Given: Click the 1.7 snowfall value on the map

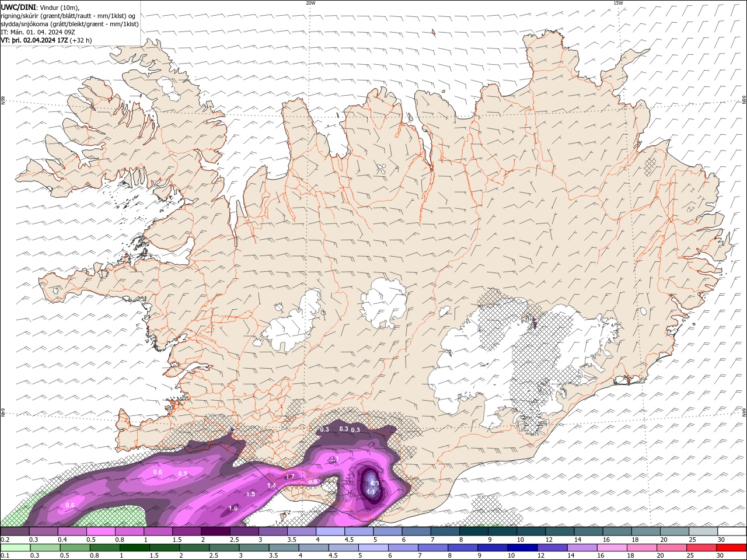Looking at the screenshot, I should click(x=290, y=477).
